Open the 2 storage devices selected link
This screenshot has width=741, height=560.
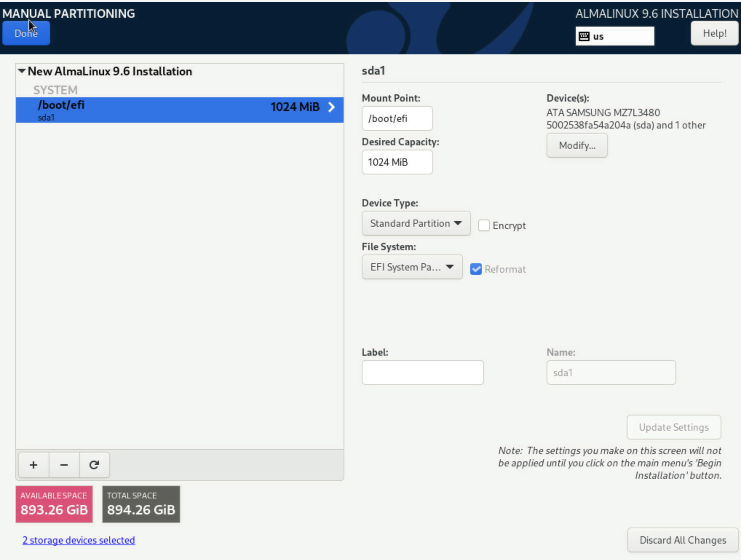pyautogui.click(x=79, y=540)
